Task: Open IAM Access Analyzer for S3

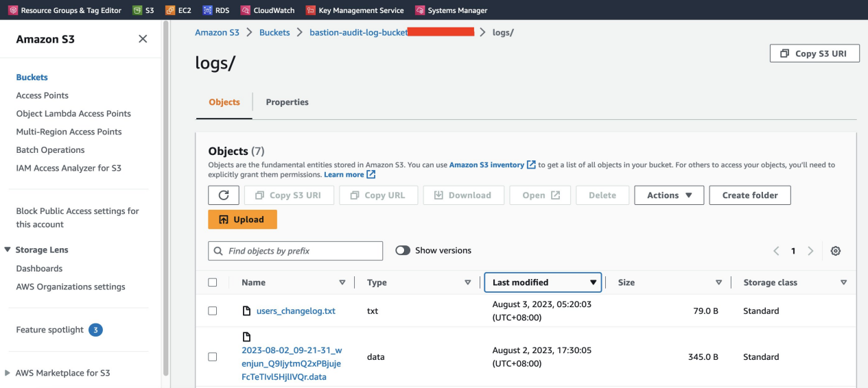Action: point(69,169)
